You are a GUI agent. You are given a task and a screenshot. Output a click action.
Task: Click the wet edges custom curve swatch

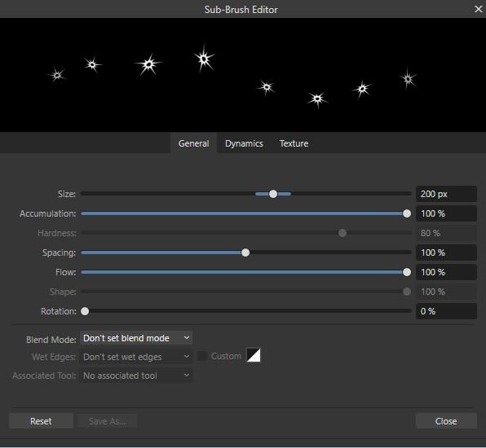[x=254, y=355]
